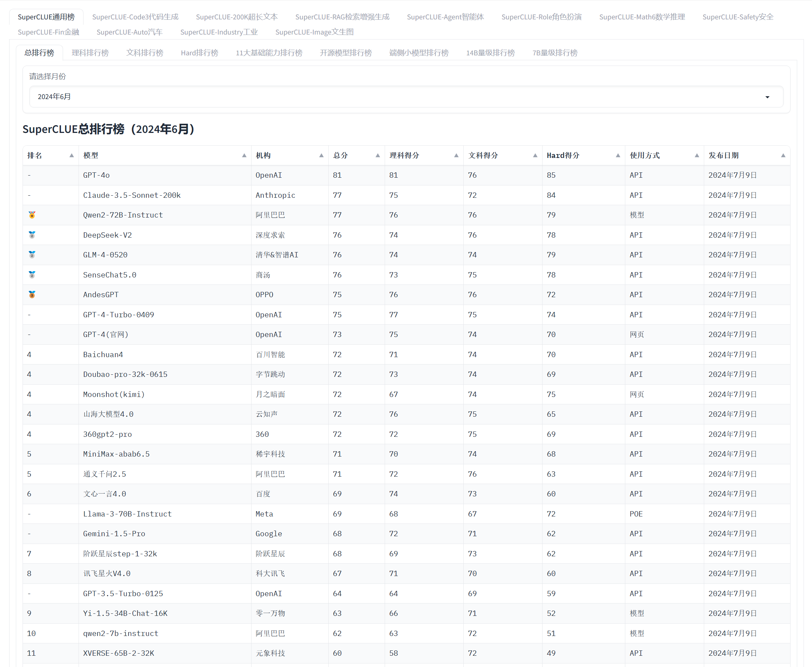Select Gemini-1.5-Pro model cell
This screenshot has width=812, height=667.
coord(165,534)
